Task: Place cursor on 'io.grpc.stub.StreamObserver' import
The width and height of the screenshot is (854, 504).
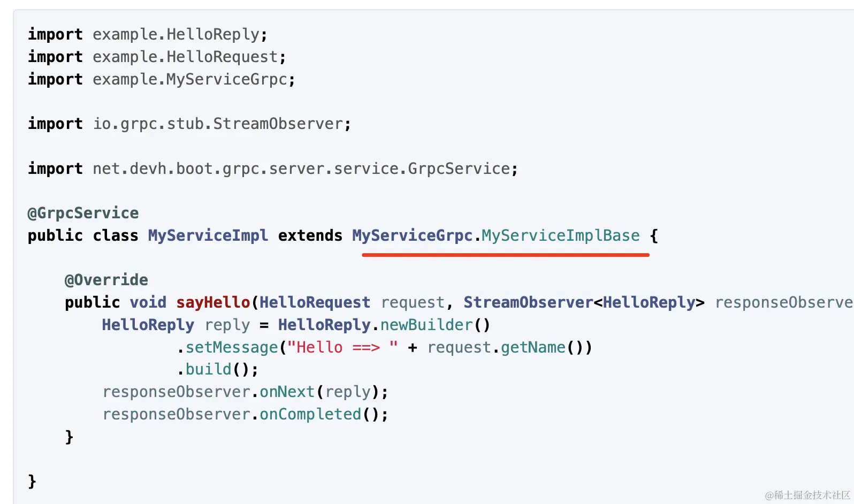Action: (x=218, y=124)
